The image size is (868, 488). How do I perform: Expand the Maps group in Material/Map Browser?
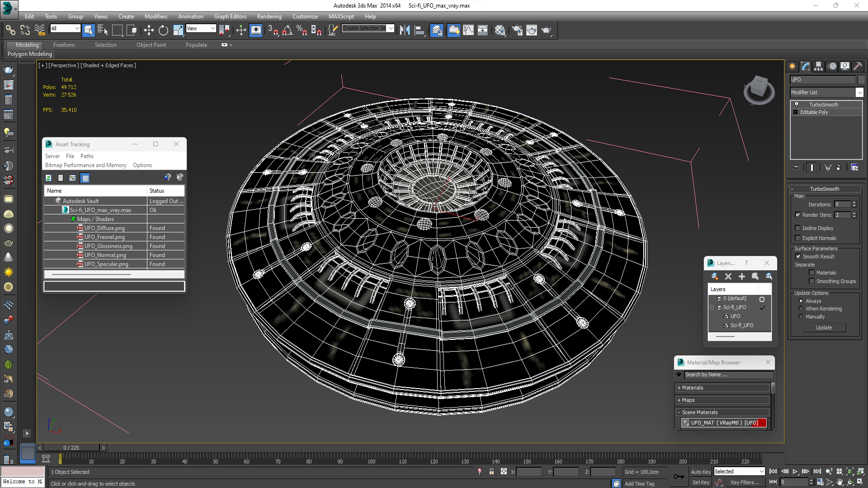[x=722, y=400]
